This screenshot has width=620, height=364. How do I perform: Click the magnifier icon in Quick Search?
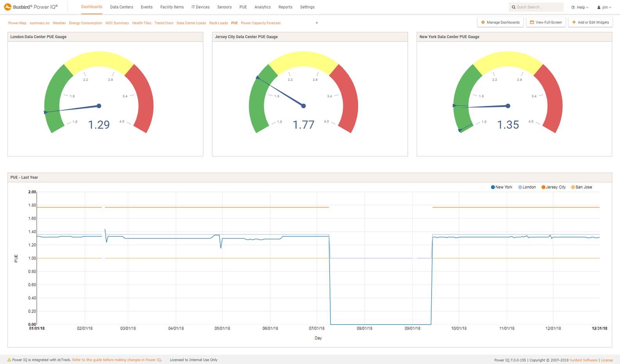(x=513, y=7)
